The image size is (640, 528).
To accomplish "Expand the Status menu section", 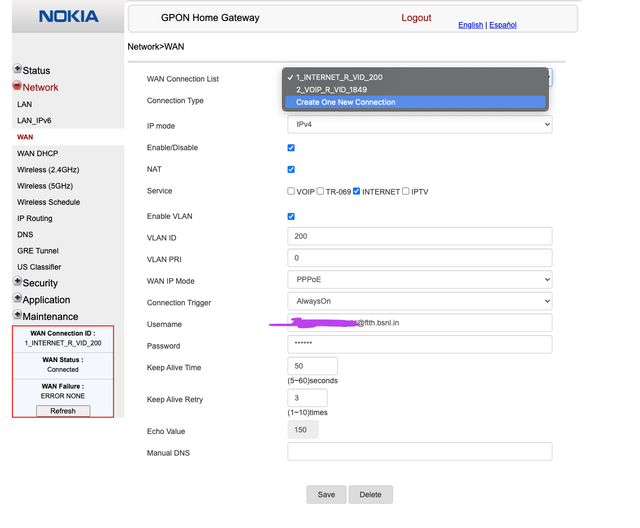I will pos(35,70).
